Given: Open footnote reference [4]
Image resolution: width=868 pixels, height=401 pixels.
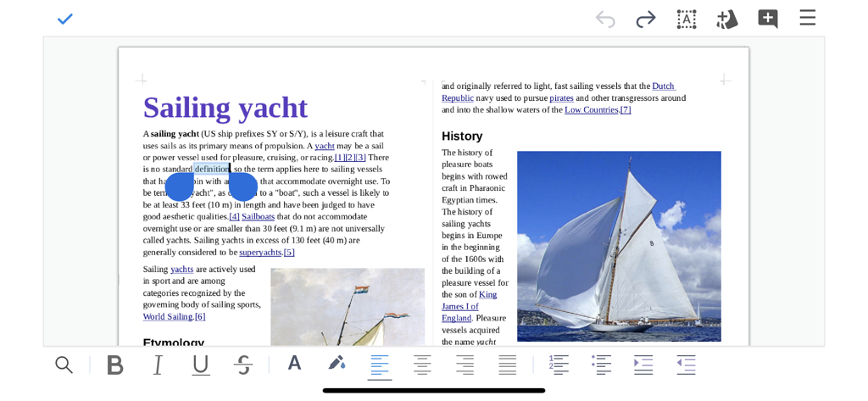Looking at the screenshot, I should [235, 216].
